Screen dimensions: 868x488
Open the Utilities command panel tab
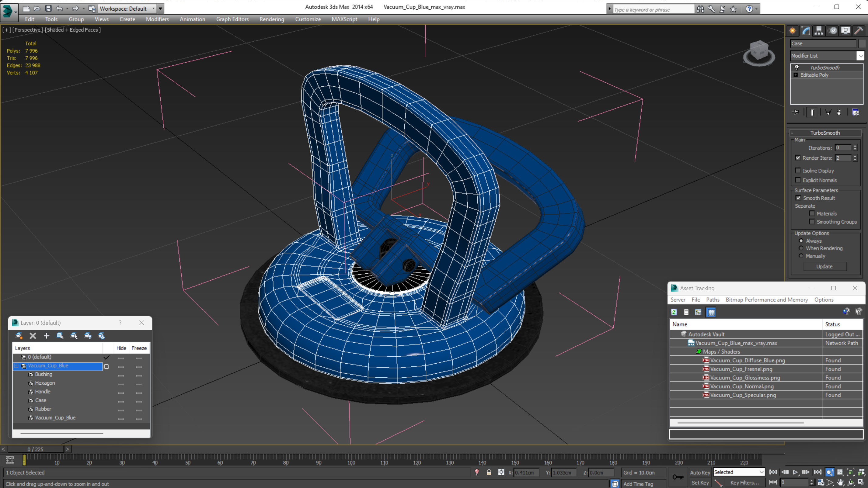859,31
